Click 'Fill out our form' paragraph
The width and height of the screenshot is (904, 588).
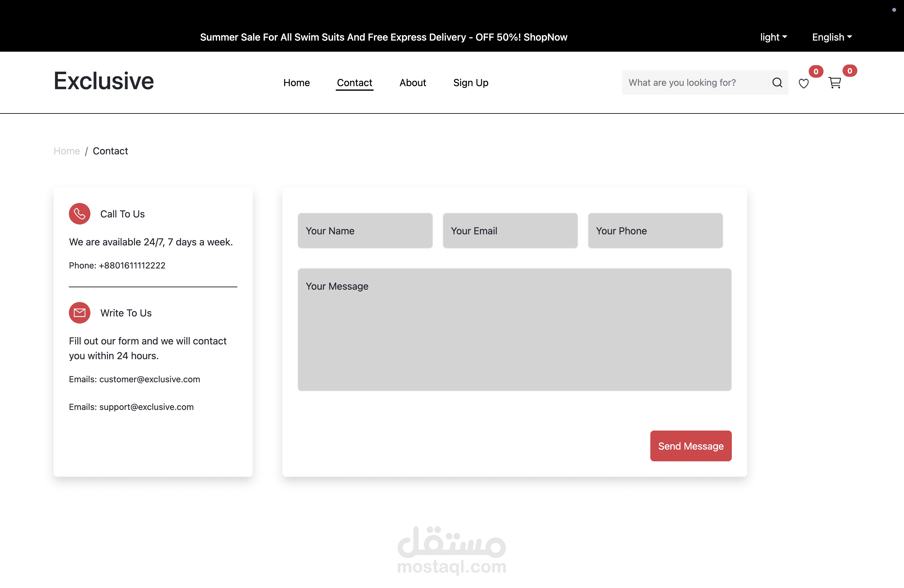point(148,348)
